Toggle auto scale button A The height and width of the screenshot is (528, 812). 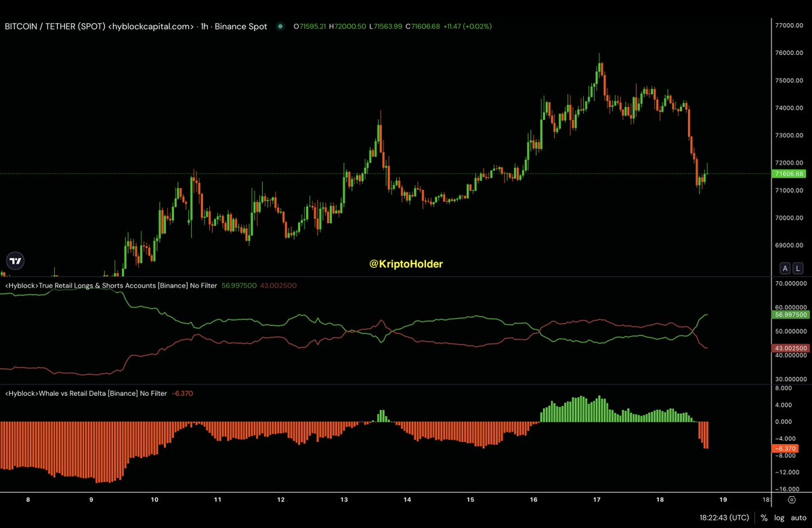(x=785, y=268)
